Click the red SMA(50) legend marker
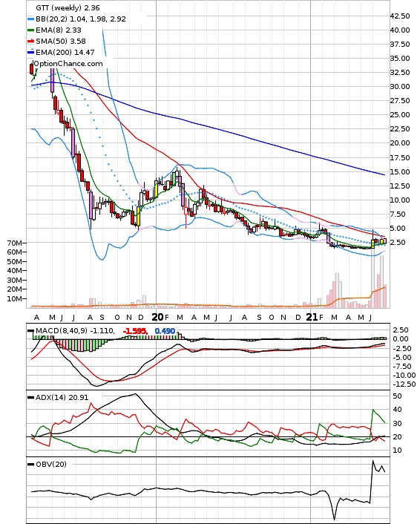 pyautogui.click(x=30, y=41)
